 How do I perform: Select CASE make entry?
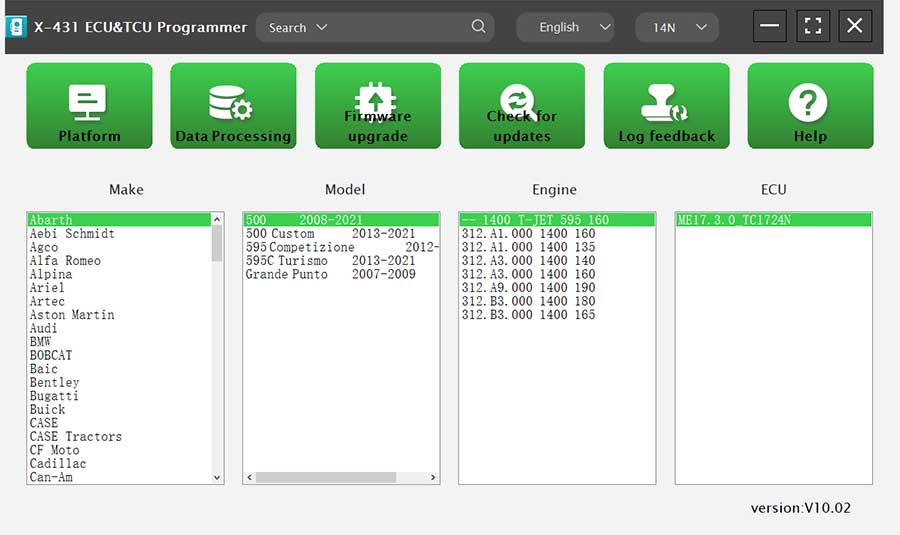coord(119,422)
